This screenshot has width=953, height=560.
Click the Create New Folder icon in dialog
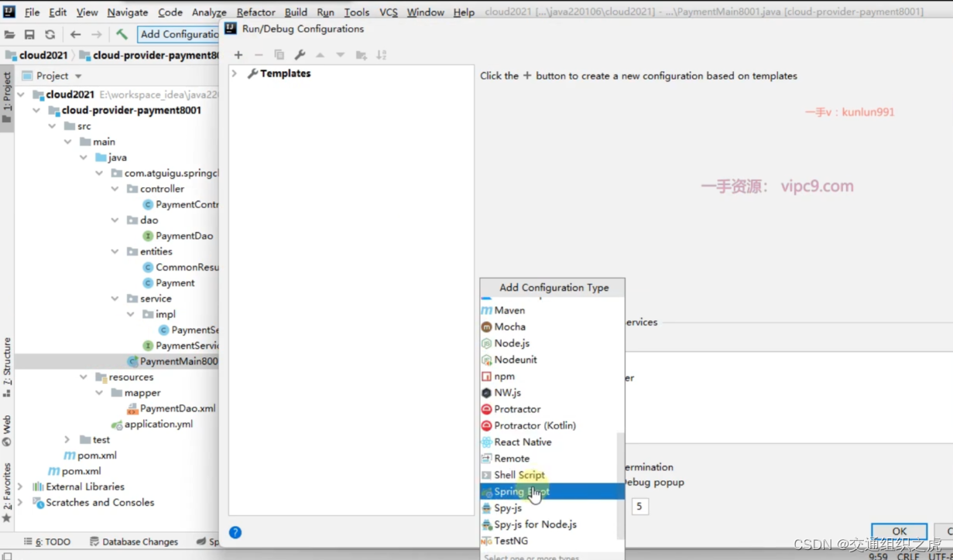(361, 55)
